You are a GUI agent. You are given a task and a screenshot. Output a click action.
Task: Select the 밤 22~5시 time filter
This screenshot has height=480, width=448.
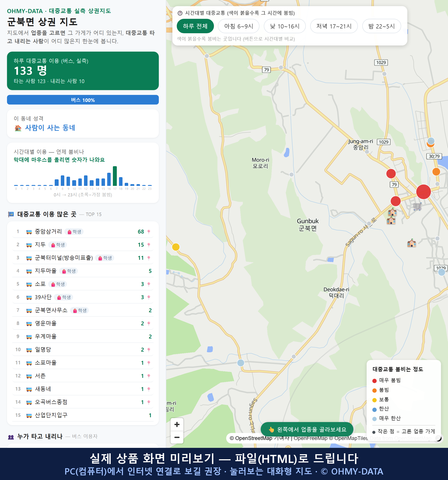click(x=381, y=26)
